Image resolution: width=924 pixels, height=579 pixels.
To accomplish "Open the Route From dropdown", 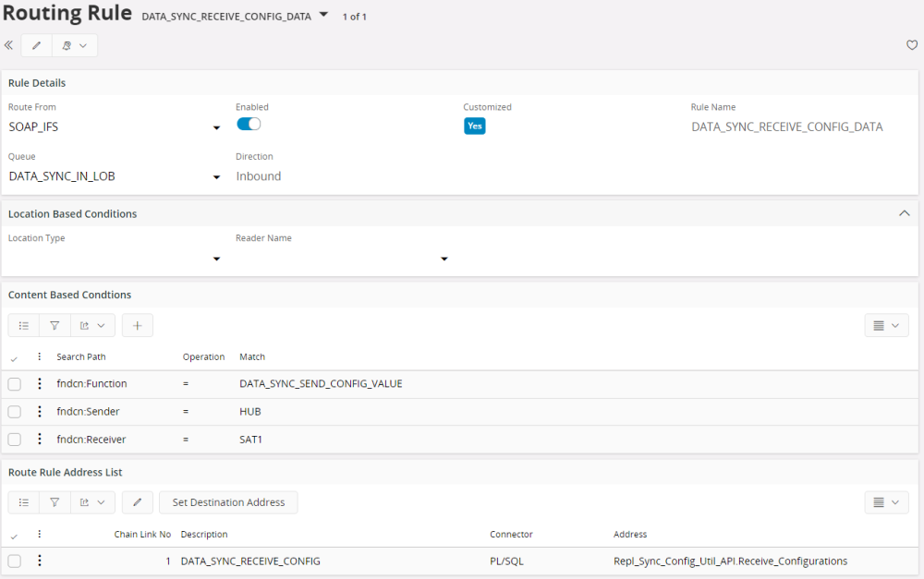I will coord(216,127).
